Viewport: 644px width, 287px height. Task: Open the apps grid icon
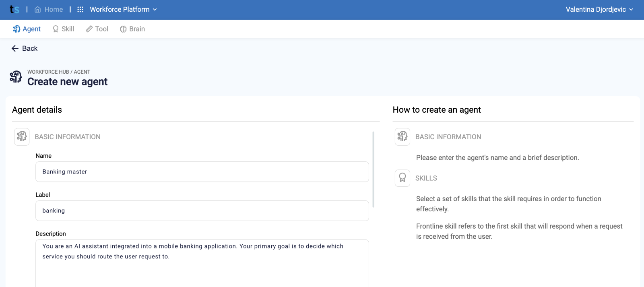pyautogui.click(x=80, y=9)
